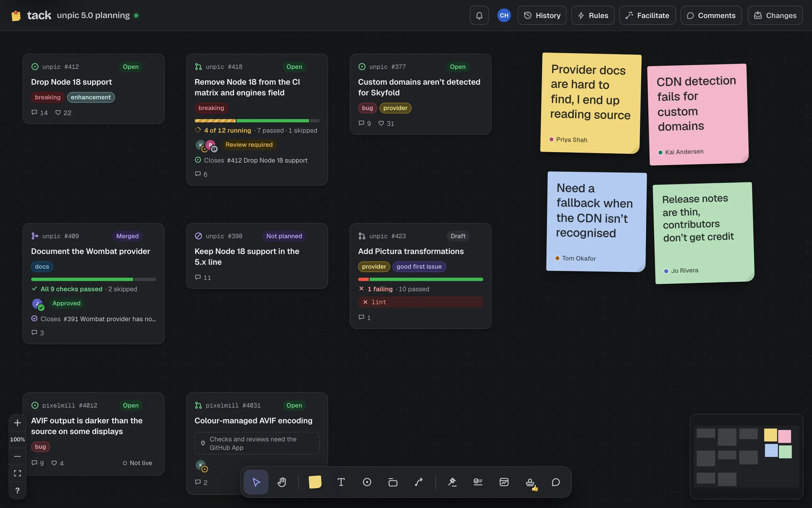Open the Closes #412 Drop Node 18 link
Viewport: 812px width, 508px height.
coord(251,160)
